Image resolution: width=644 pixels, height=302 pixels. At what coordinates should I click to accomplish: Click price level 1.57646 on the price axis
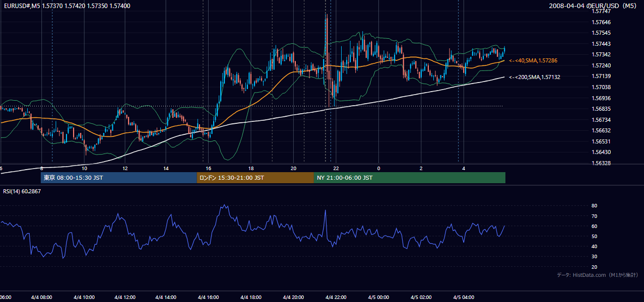pyautogui.click(x=601, y=22)
